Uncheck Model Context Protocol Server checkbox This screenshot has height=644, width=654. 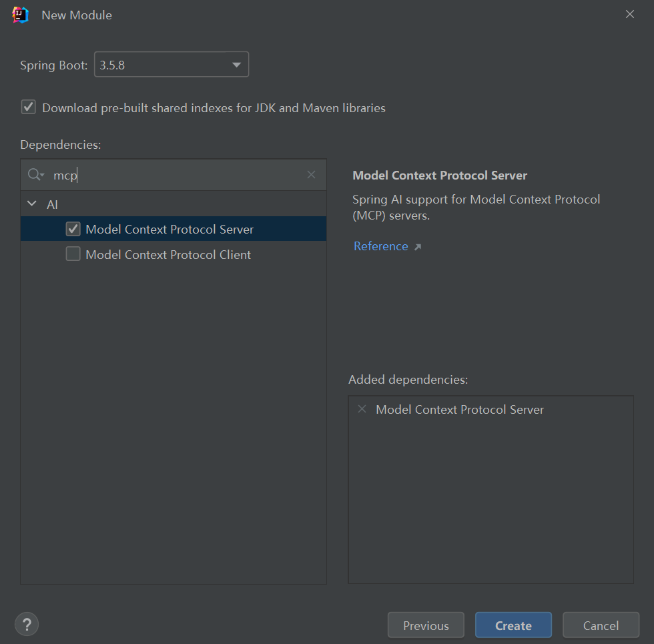[73, 229]
